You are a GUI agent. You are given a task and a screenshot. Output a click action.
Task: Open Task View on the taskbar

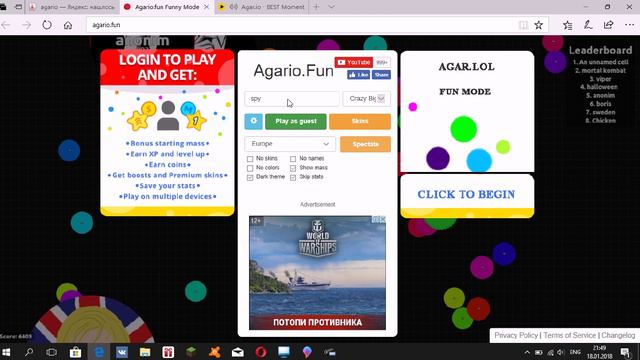pyautogui.click(x=51, y=352)
